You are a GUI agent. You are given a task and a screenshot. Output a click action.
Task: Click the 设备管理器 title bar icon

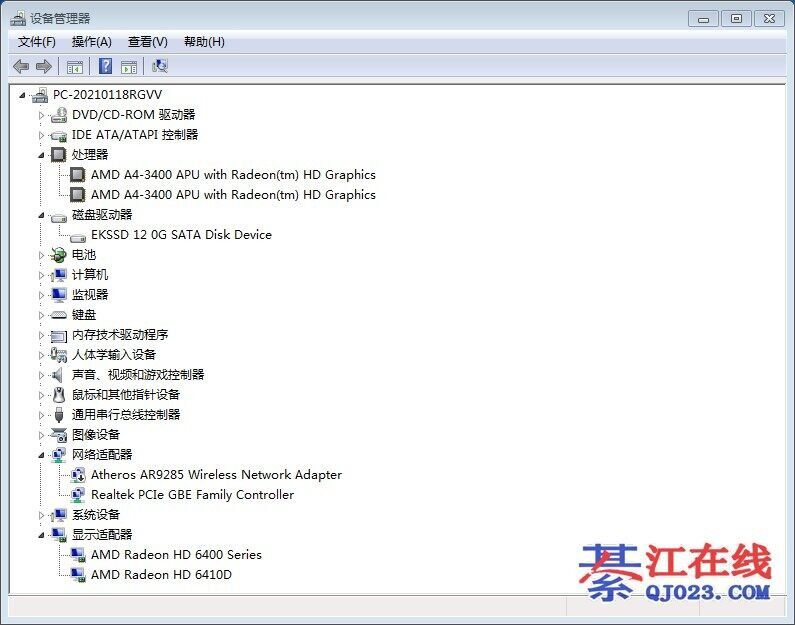point(18,19)
